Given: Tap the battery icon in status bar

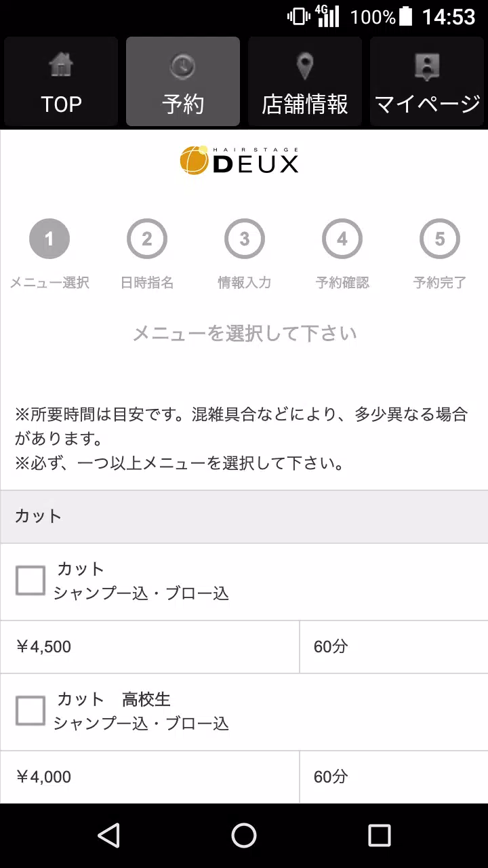Looking at the screenshot, I should click(405, 16).
